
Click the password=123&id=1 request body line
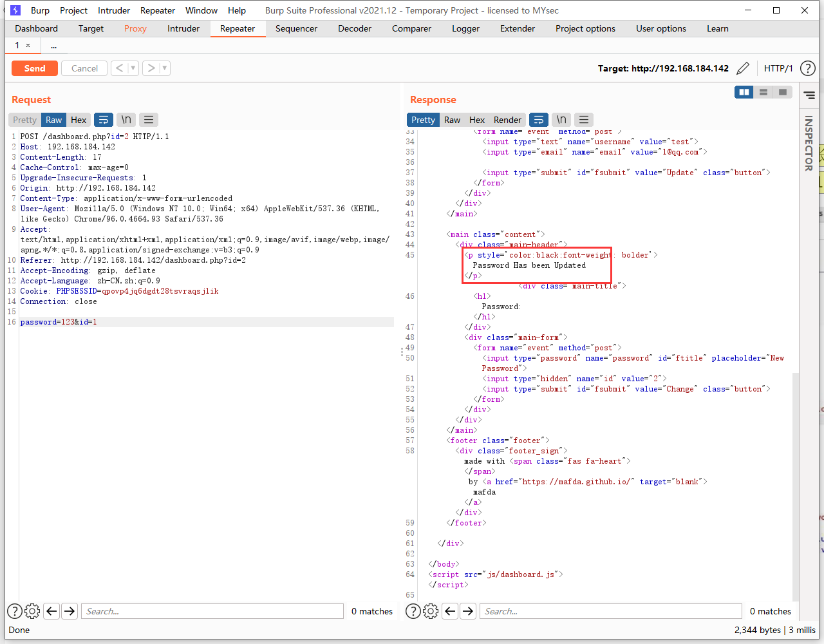(207, 322)
